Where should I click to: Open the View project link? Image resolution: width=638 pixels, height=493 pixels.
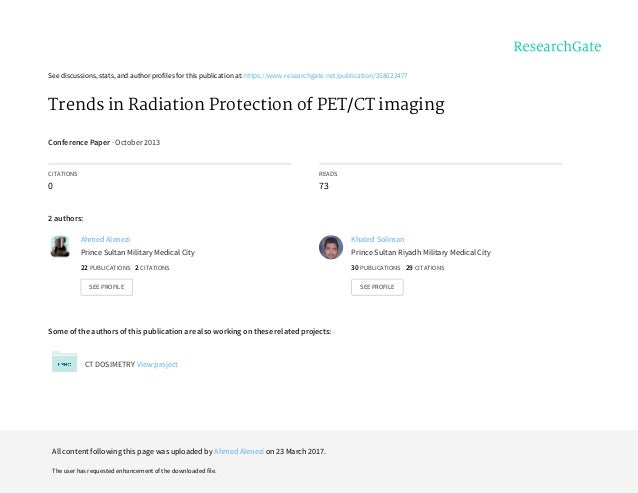pos(157,364)
